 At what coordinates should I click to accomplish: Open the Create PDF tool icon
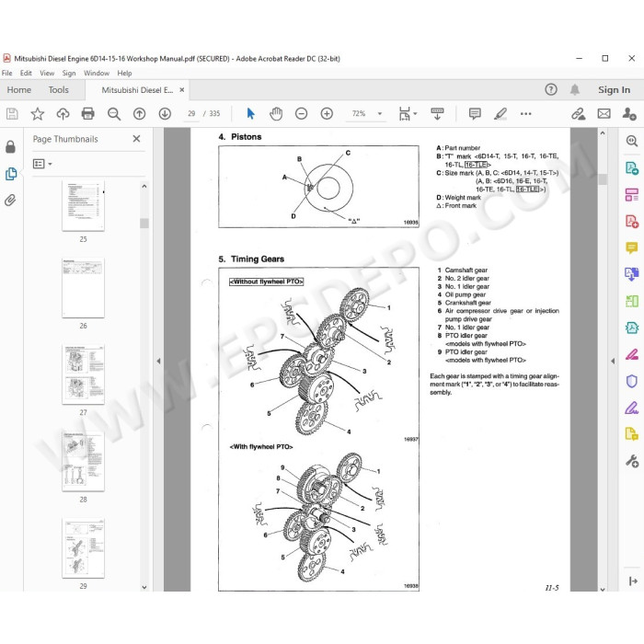pos(632,222)
